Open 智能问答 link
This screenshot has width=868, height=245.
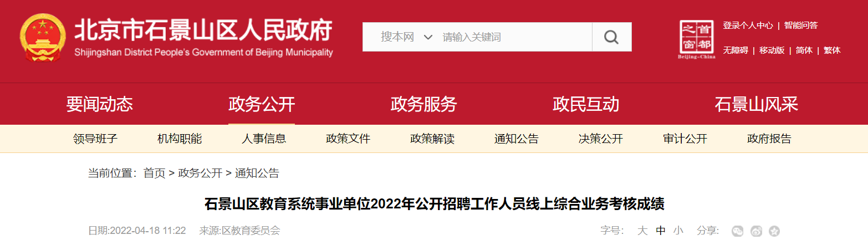[801, 25]
